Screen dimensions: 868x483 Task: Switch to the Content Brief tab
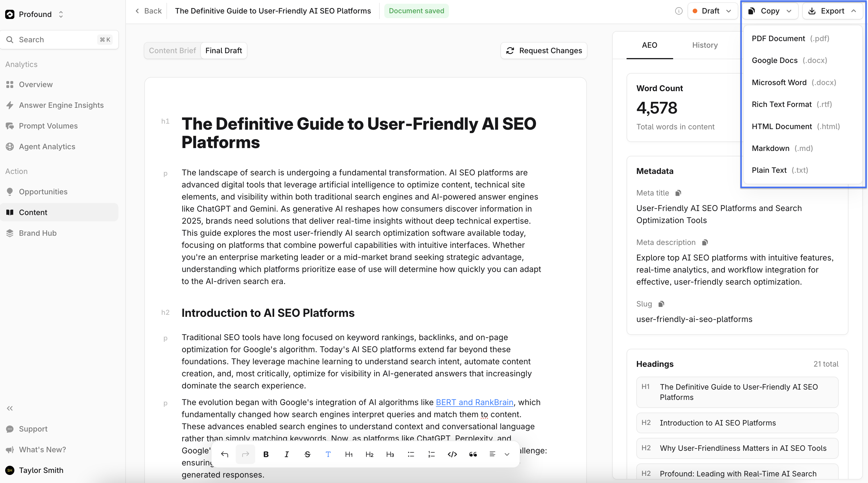(172, 51)
